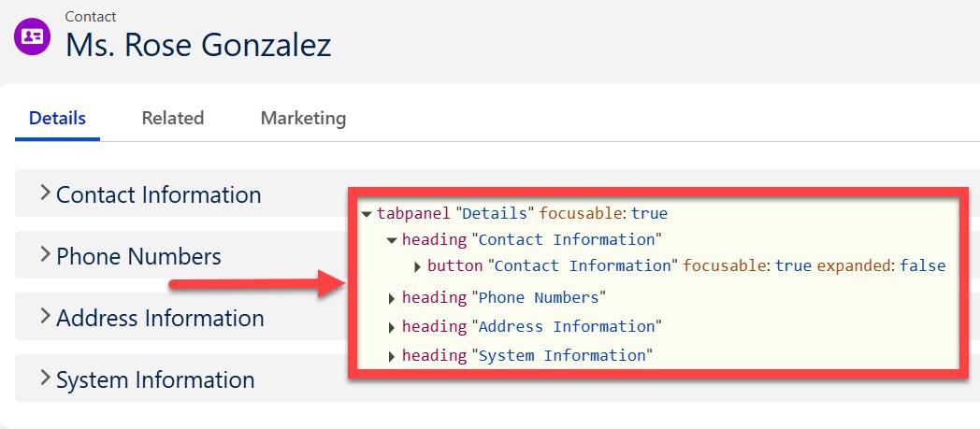Click the "expanded: false" attribute text
This screenshot has height=429, width=980.
pyautogui.click(x=881, y=266)
